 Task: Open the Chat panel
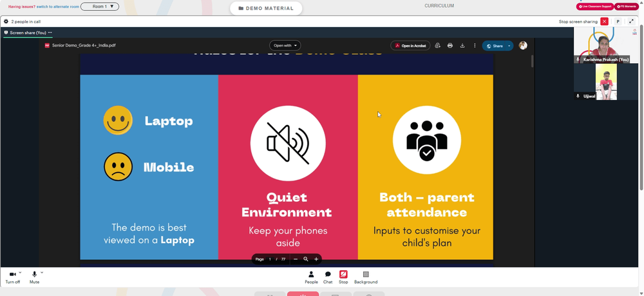pyautogui.click(x=328, y=277)
